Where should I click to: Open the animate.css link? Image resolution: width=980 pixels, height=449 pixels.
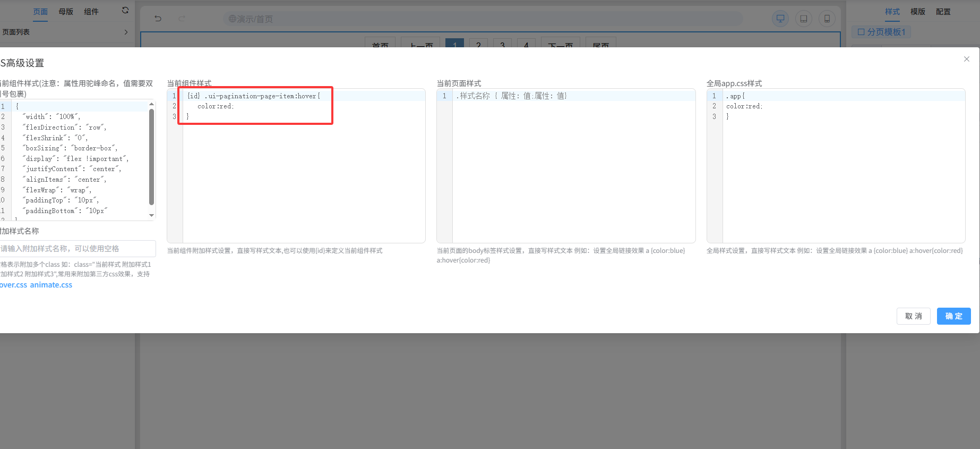51,285
